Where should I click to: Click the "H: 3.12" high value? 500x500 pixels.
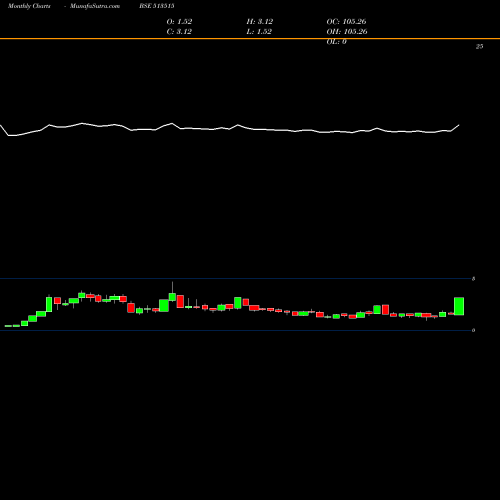click(x=260, y=22)
